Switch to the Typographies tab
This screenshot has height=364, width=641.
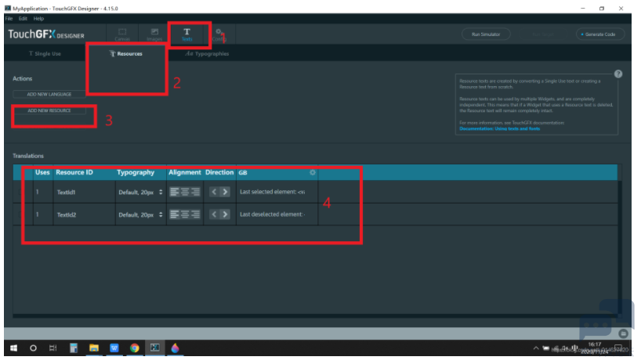point(207,53)
